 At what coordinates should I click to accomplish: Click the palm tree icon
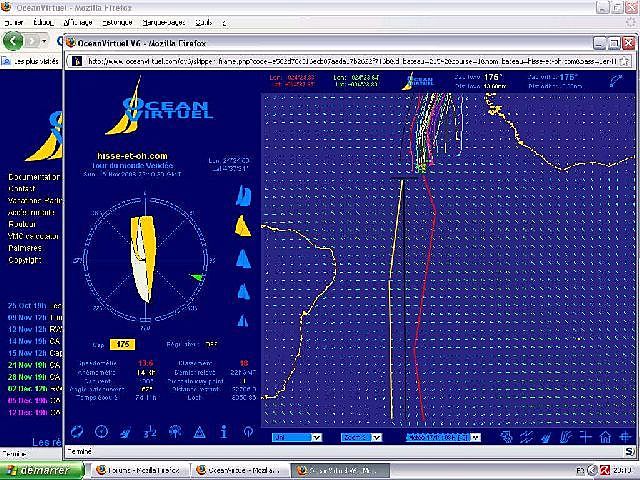[x=175, y=431]
